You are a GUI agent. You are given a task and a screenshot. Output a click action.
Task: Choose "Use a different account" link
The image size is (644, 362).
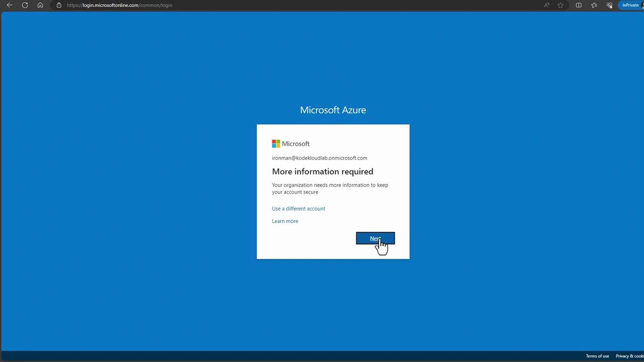pyautogui.click(x=298, y=209)
